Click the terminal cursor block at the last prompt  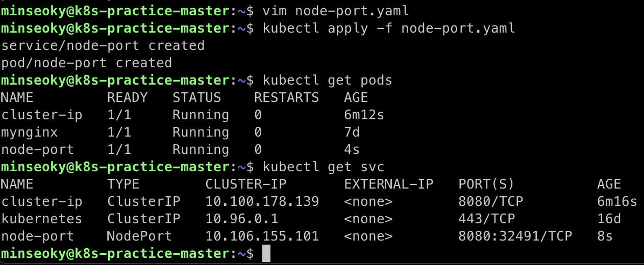266,253
